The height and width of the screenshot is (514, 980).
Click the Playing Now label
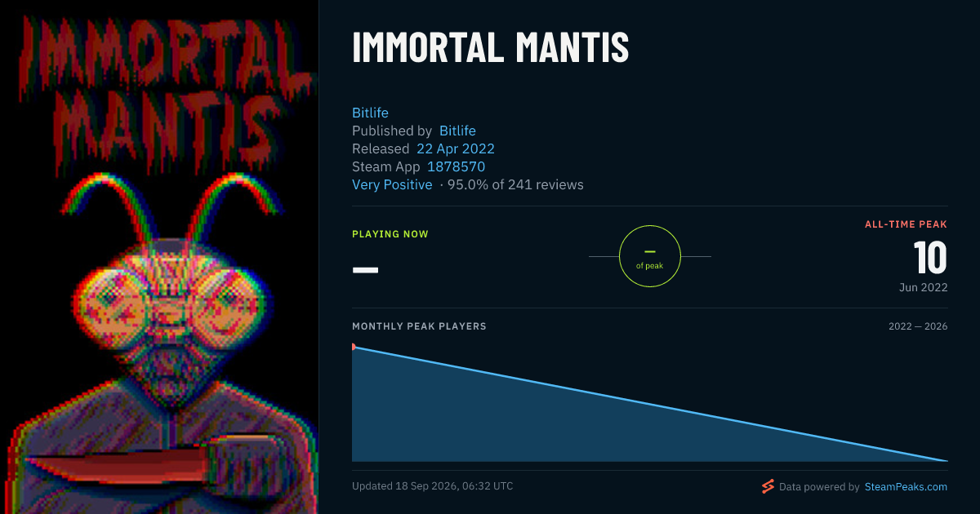point(390,234)
